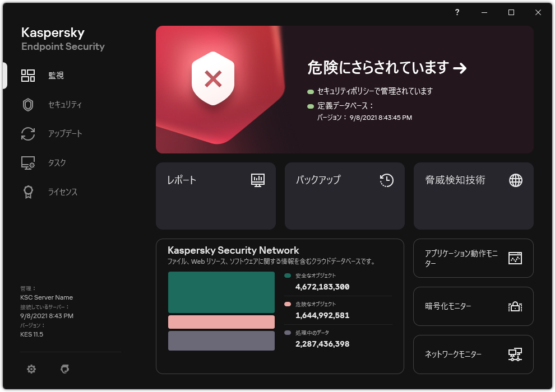Open application settings via the gear icon
This screenshot has width=555, height=392.
point(31,369)
